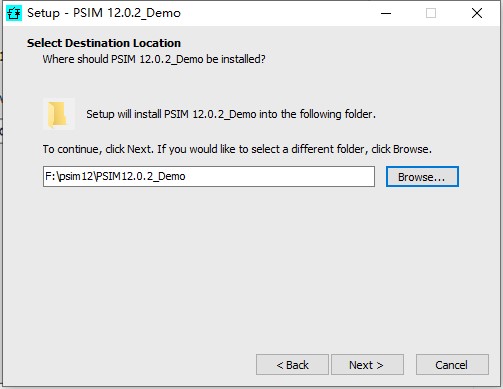Click the 'Where should PSIM 12.0.2_Demo be installed?' text
This screenshot has width=503, height=389.
coord(154,59)
